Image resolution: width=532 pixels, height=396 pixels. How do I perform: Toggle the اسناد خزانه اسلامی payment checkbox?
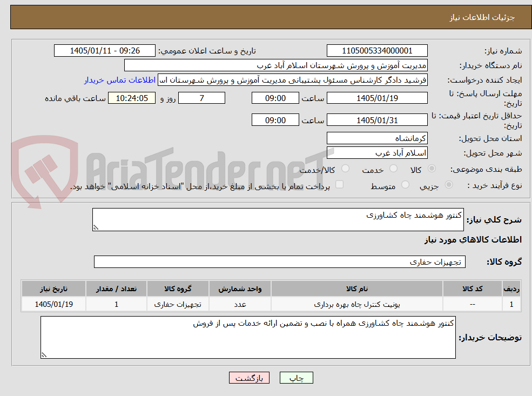click(x=339, y=185)
